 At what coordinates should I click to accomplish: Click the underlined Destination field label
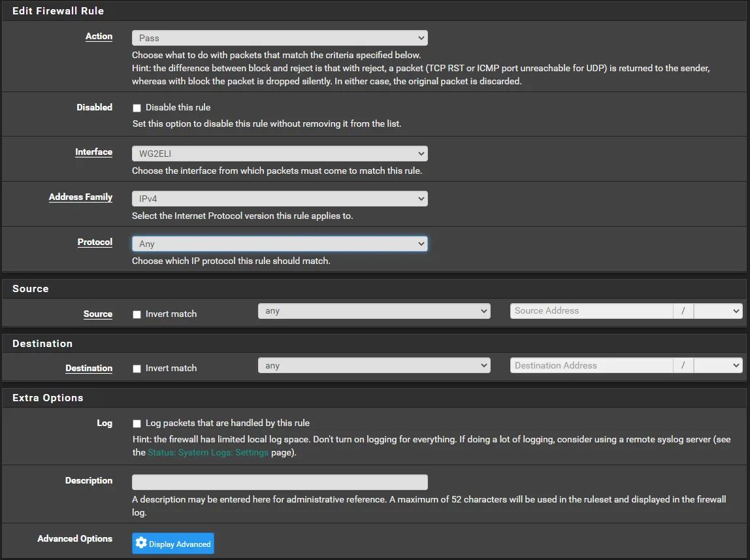pyautogui.click(x=89, y=369)
